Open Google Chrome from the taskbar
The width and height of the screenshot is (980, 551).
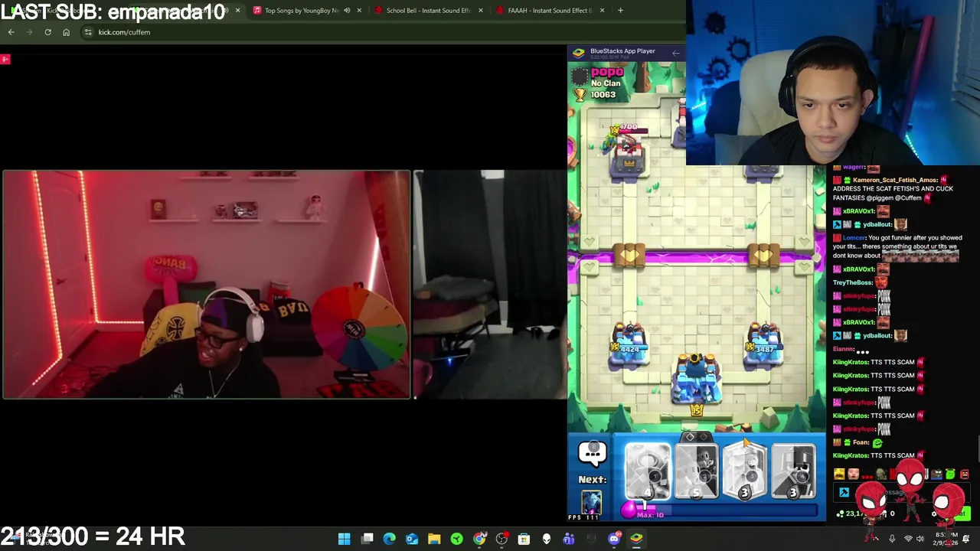479,539
